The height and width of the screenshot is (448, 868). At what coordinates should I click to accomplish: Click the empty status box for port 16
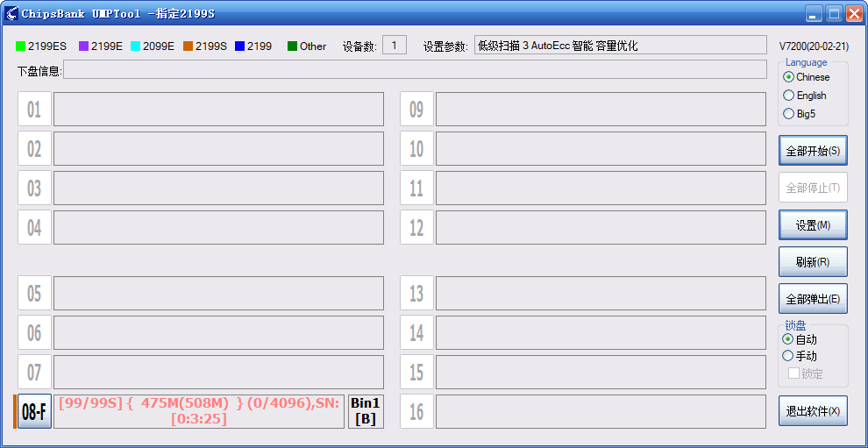(601, 411)
